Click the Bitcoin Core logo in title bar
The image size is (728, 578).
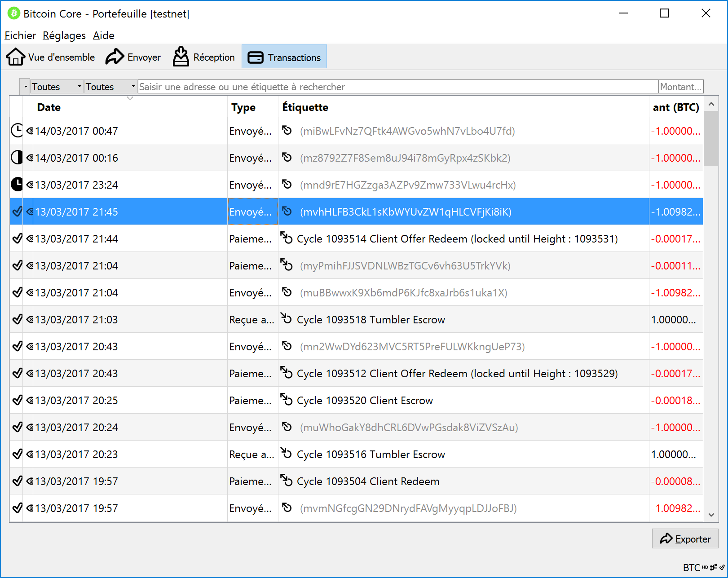(14, 13)
